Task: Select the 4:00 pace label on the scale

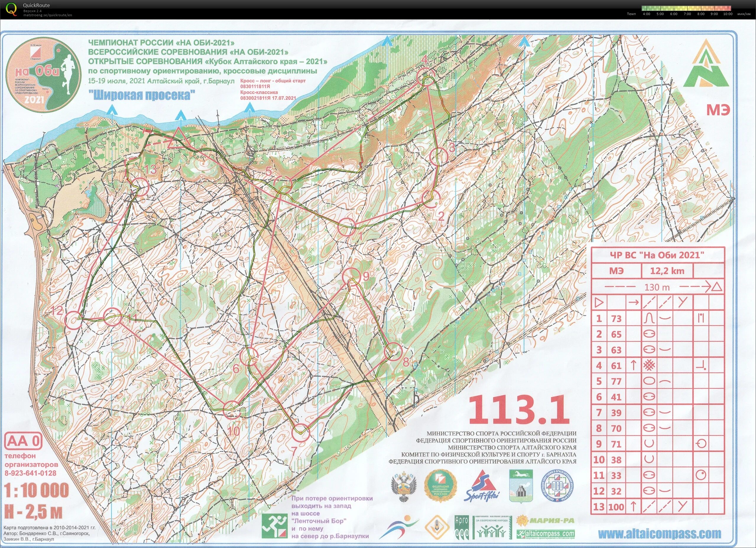Action: pos(646,14)
